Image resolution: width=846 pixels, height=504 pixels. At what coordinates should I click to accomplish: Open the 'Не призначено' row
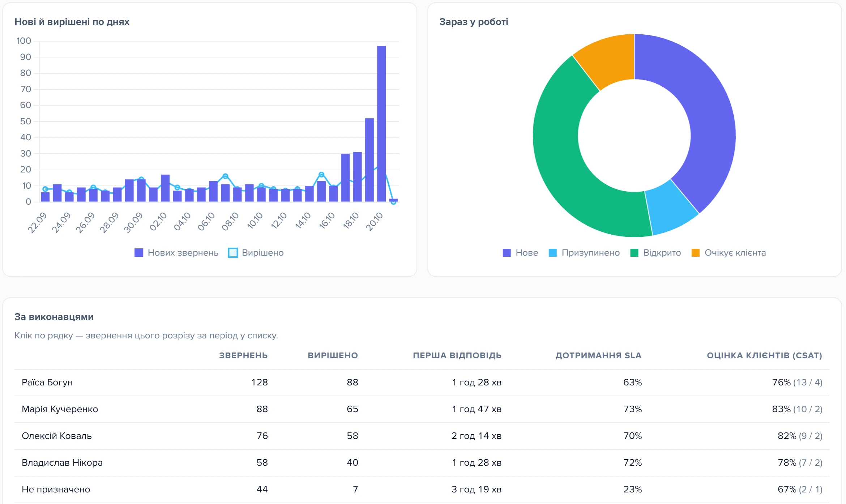(422, 490)
